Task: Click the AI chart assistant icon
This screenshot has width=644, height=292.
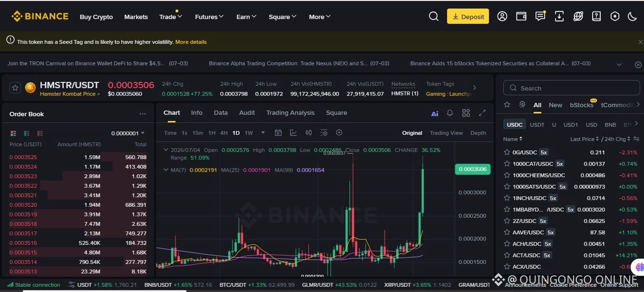Action: [x=435, y=113]
